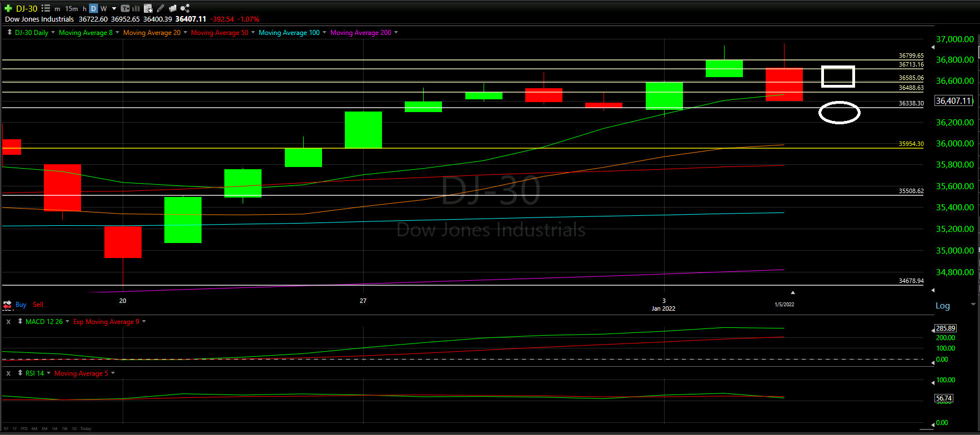Image resolution: width=980 pixels, height=435 pixels.
Task: Expand the Moving Average 20 dropdown
Action: [185, 33]
